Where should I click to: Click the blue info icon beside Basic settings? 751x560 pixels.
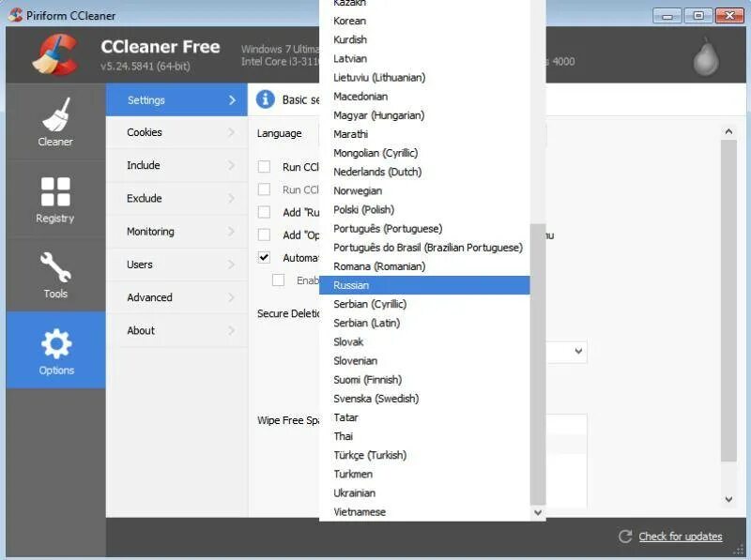(x=266, y=99)
